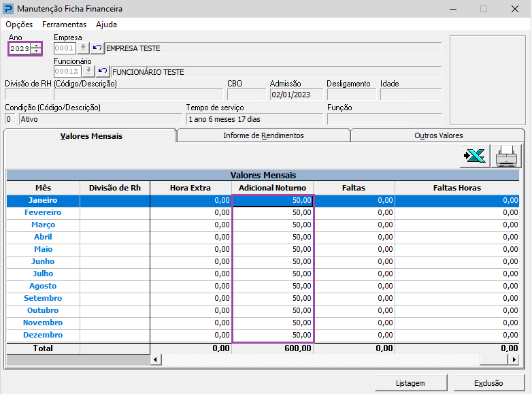
Task: Switch to Valores Mensais tab
Action: (91, 136)
